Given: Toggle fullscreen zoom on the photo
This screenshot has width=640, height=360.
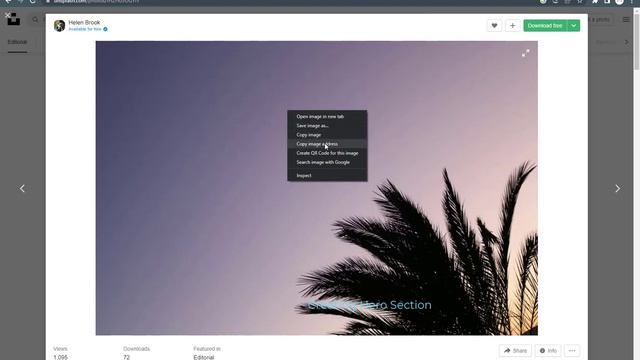Looking at the screenshot, I should [x=525, y=53].
